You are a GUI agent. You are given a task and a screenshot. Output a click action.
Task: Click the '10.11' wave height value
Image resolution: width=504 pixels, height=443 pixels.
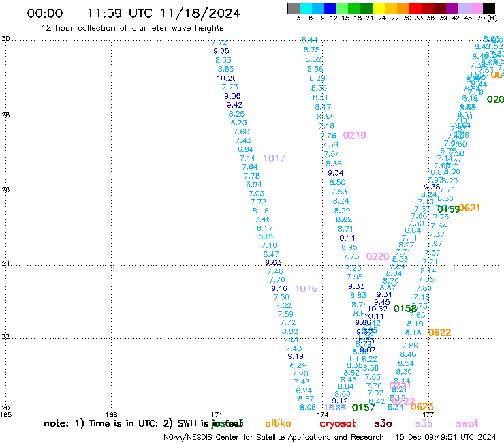374,316
